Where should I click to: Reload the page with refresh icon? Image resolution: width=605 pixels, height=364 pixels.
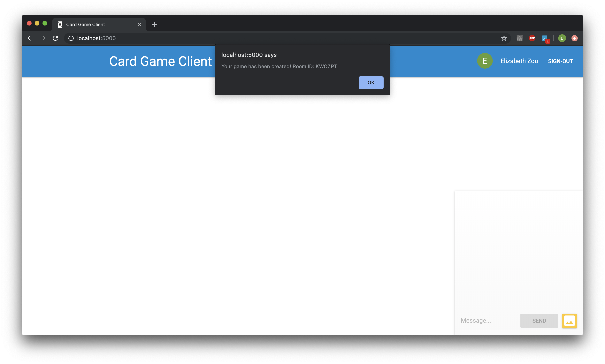[x=55, y=38]
